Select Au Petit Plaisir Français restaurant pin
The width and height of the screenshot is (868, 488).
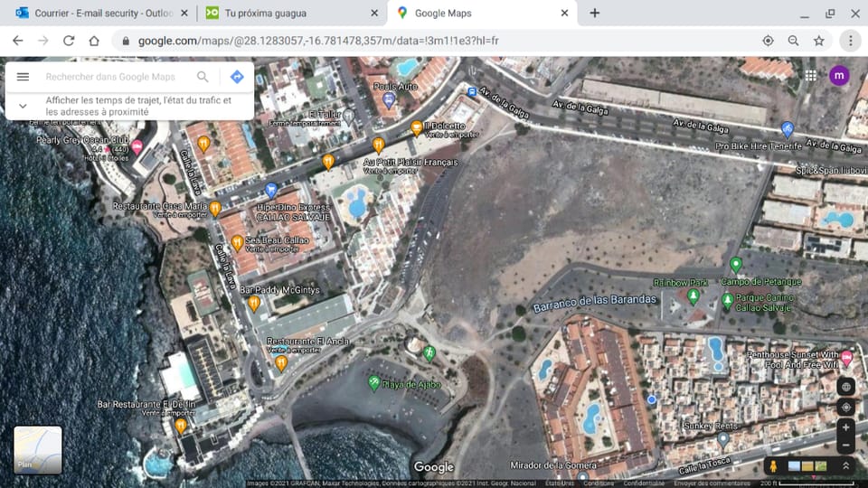379,145
